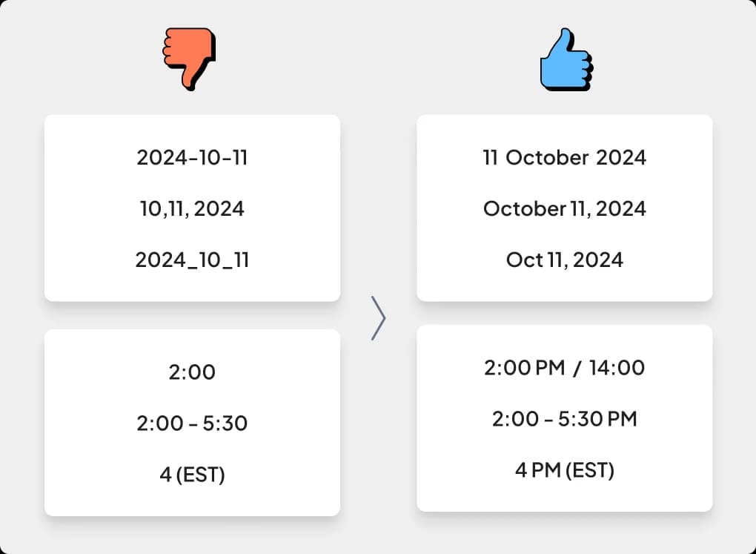Click the 2:00 - 5:30 PM text
Image resolution: width=756 pixels, height=554 pixels.
point(565,419)
